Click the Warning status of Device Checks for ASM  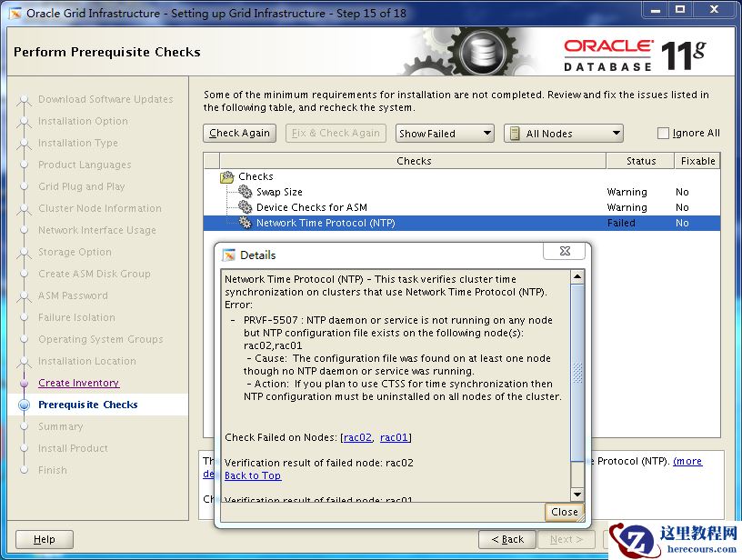click(x=627, y=207)
